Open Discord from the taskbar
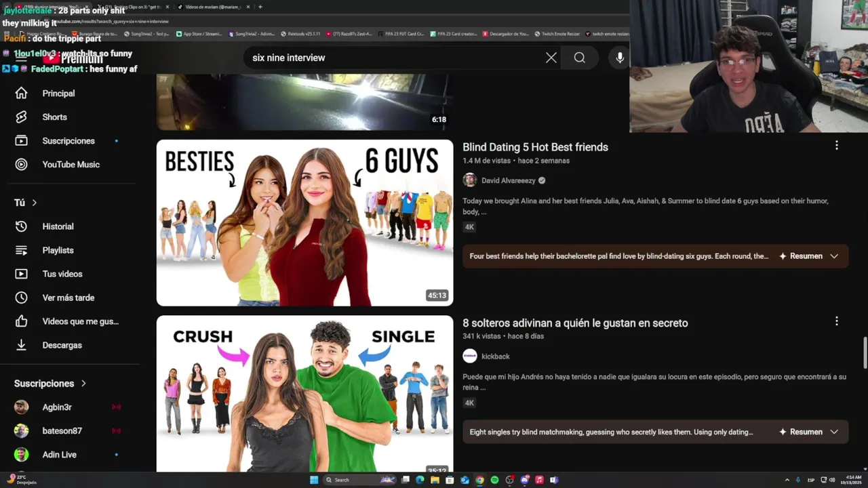This screenshot has width=868, height=488. point(524,480)
